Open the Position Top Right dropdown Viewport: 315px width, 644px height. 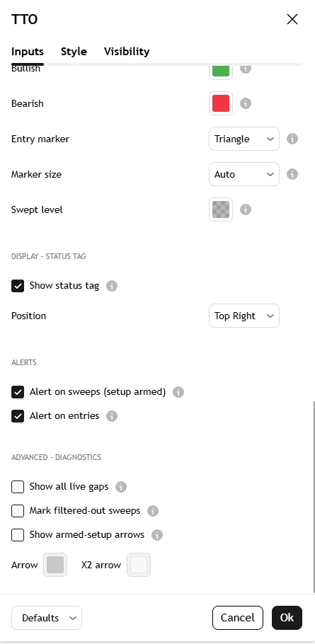244,316
